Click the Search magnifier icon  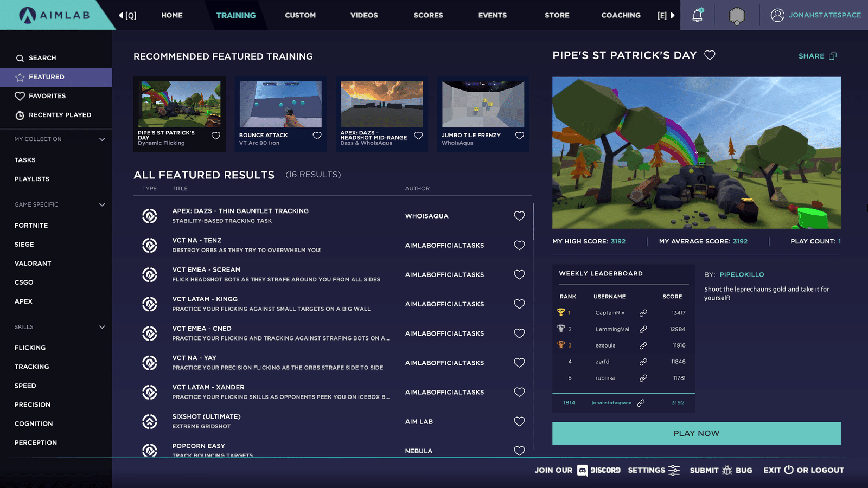tap(20, 58)
